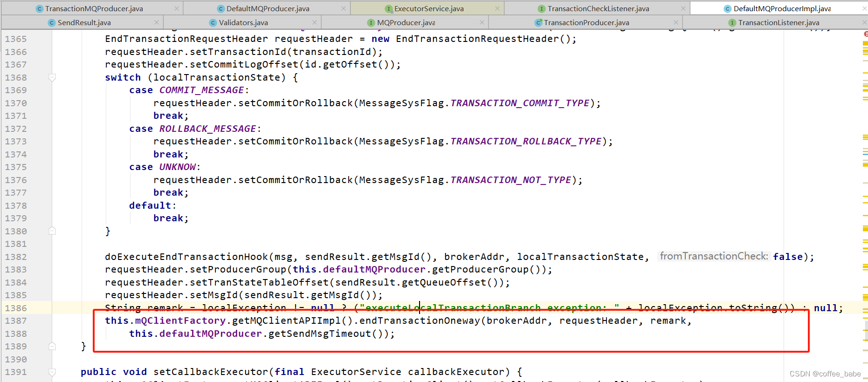Close the ExecutorService.java tab
The image size is (868, 382).
pyautogui.click(x=497, y=8)
